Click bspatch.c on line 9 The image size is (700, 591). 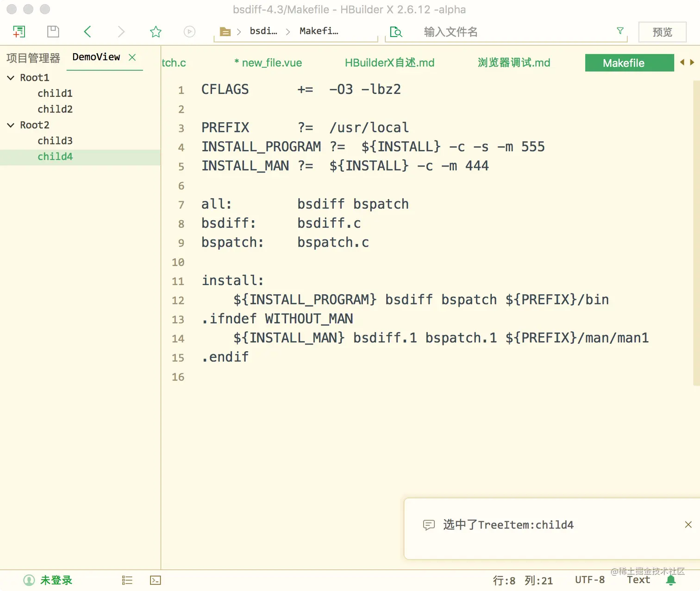(333, 243)
